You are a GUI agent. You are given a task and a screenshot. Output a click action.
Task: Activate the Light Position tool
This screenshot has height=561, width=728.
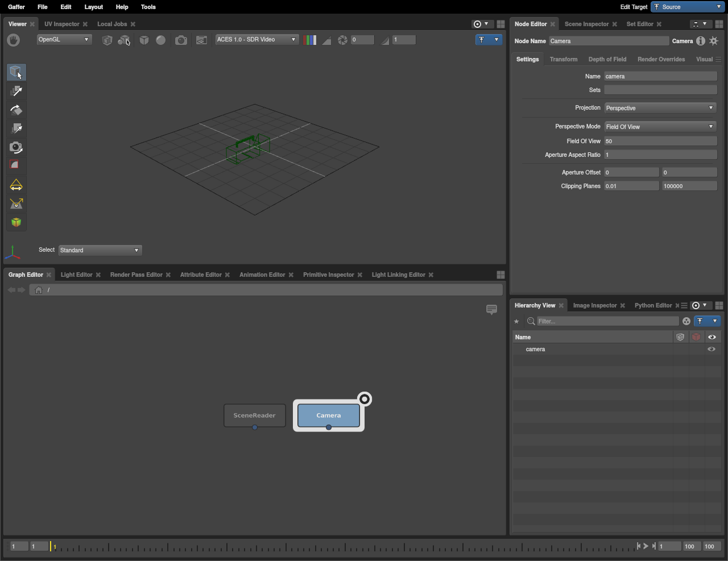pyautogui.click(x=16, y=203)
